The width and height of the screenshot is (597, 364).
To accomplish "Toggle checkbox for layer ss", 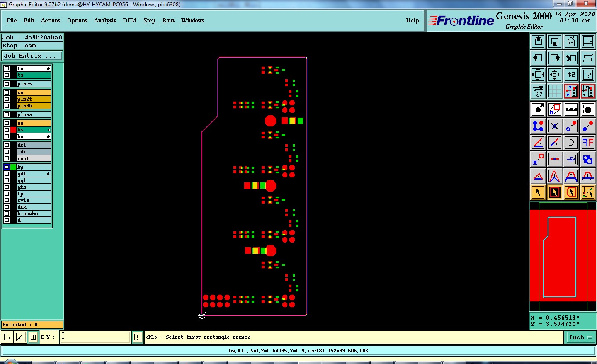I will (7, 123).
